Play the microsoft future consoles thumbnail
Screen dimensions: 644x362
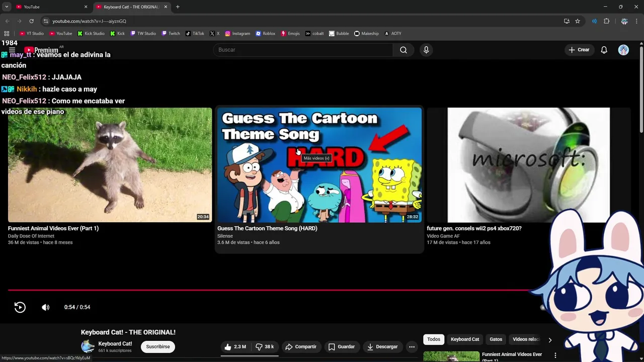click(528, 165)
